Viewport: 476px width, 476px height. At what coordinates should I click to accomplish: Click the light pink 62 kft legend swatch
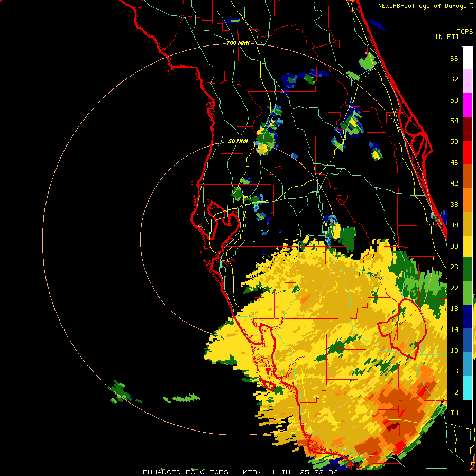pyautogui.click(x=467, y=81)
